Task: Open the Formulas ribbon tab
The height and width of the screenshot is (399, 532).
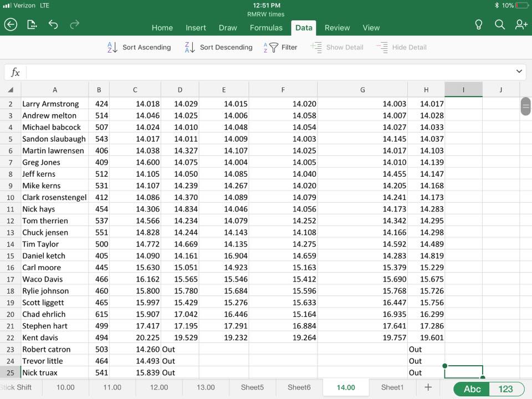Action: pos(266,28)
